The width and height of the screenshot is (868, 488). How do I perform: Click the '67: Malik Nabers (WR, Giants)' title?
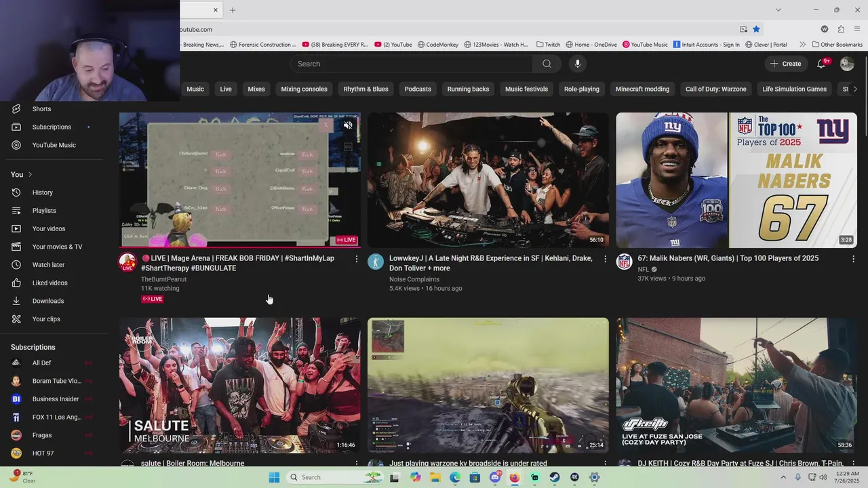[x=728, y=258]
